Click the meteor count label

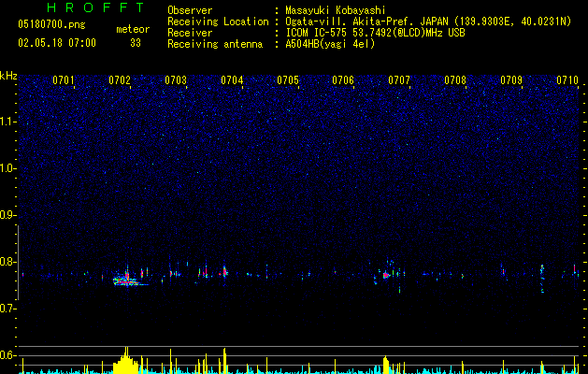pyautogui.click(x=133, y=29)
